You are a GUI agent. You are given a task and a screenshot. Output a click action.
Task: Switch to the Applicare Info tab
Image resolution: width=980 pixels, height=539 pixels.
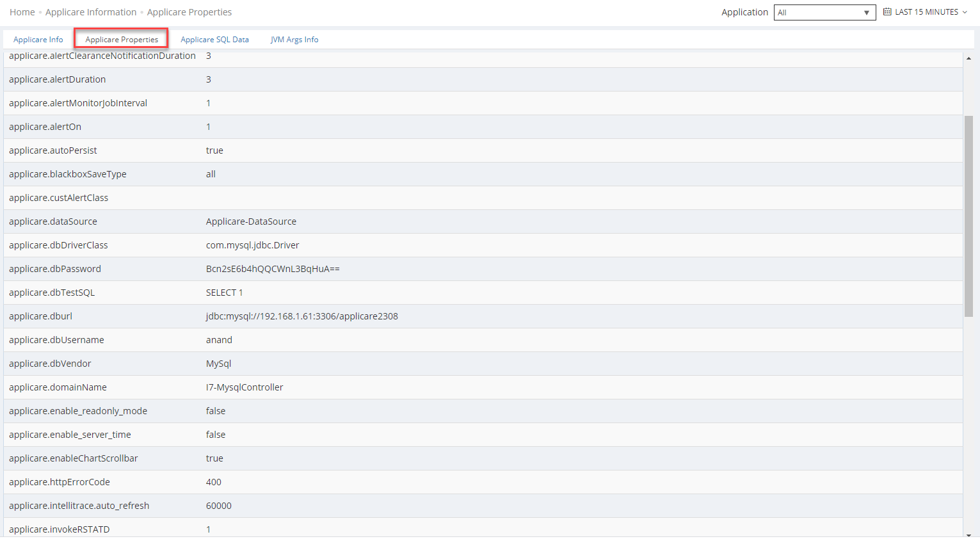tap(38, 40)
